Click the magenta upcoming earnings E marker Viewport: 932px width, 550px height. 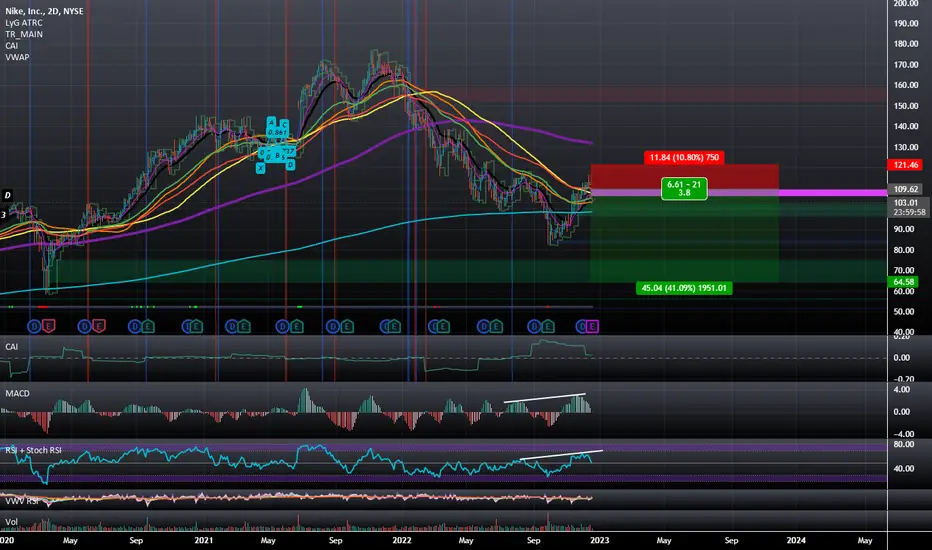pyautogui.click(x=593, y=326)
